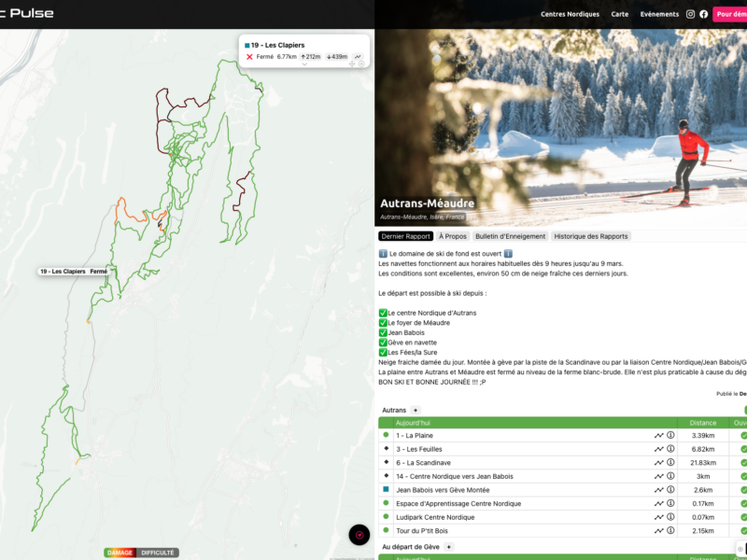Open info for 1 - La Plaine
The height and width of the screenshot is (560, 747).
tap(670, 435)
